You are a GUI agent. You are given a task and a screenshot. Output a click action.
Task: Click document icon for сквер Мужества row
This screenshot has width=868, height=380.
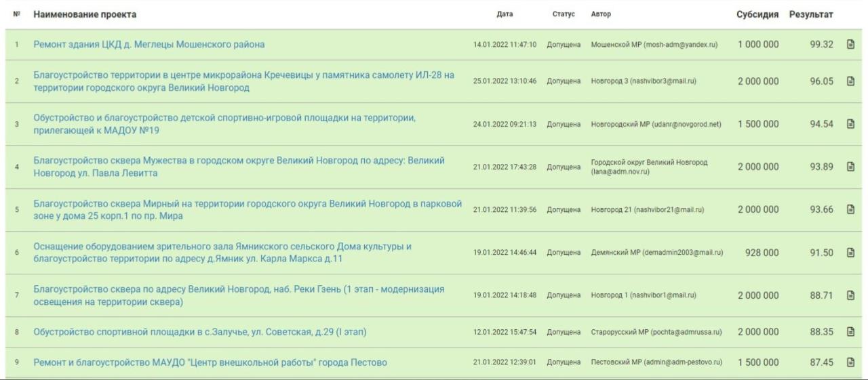click(850, 167)
